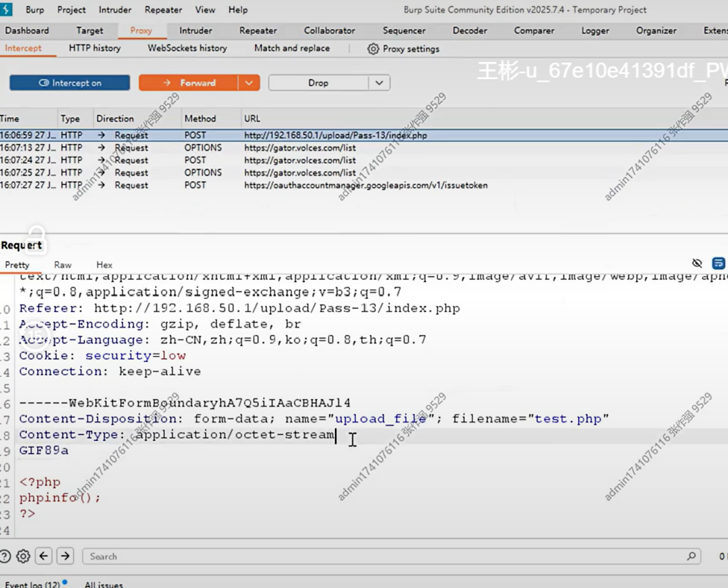The height and width of the screenshot is (588, 728).
Task: Toggle the Intercept on button
Action: point(69,83)
